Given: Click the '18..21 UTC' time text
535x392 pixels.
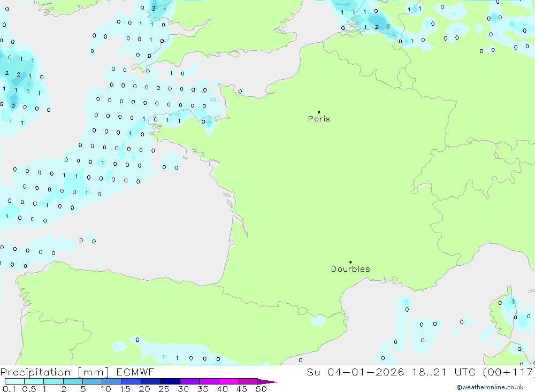Looking at the screenshot, I should [x=444, y=372].
